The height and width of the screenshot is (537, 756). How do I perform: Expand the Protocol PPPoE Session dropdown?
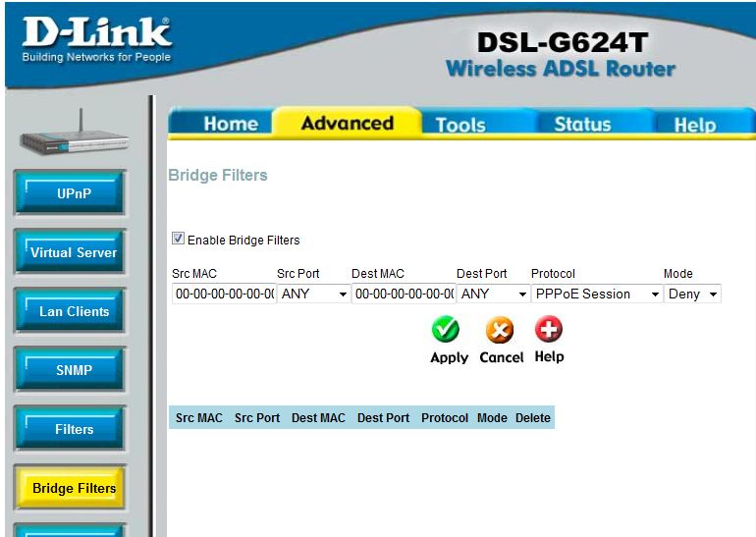coord(597,294)
